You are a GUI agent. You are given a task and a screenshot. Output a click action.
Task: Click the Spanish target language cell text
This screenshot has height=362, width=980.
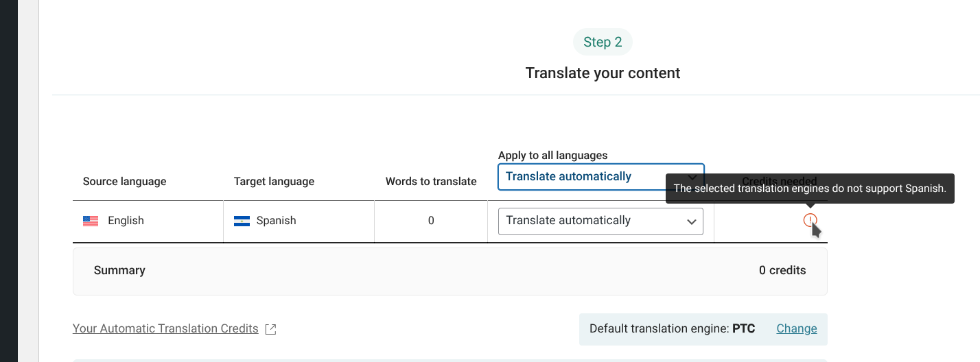tap(276, 221)
